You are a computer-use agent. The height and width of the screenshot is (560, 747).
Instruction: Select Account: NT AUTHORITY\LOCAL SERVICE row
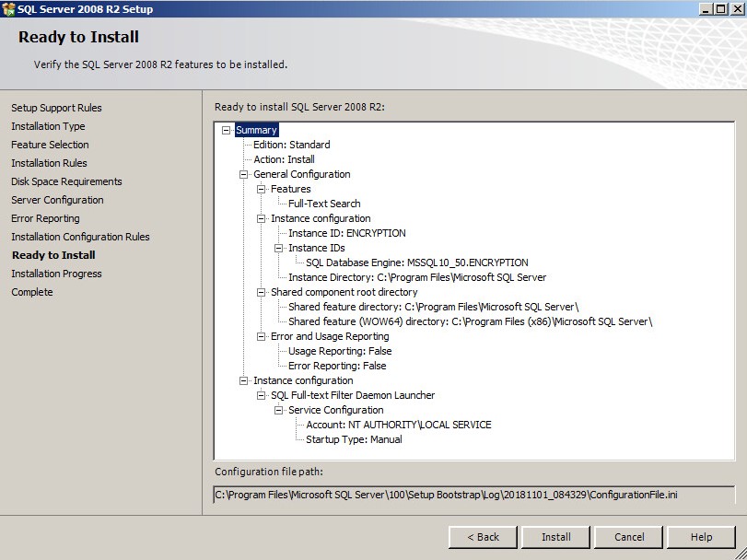point(399,426)
